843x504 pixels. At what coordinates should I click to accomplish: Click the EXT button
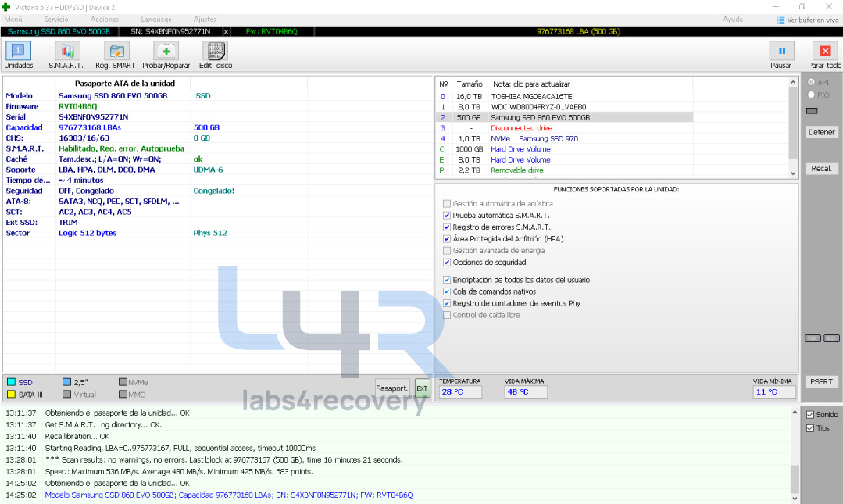422,388
